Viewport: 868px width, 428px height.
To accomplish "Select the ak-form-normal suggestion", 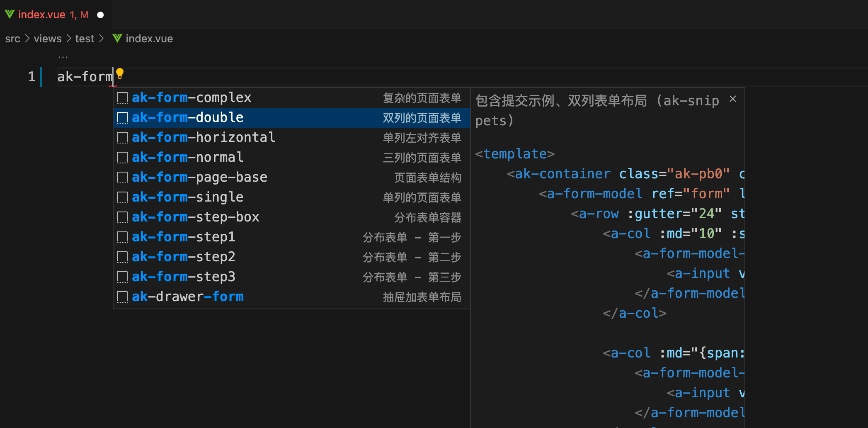I will pos(187,158).
